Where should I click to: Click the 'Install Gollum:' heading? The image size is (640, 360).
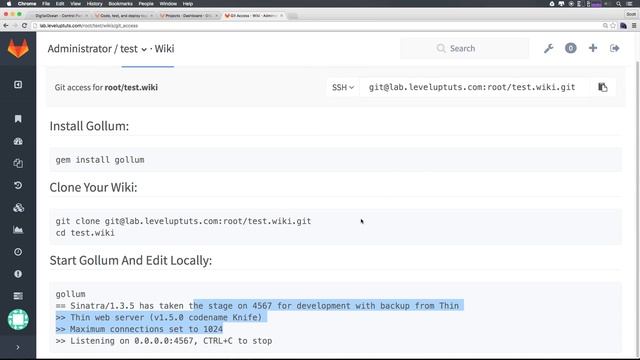pyautogui.click(x=89, y=126)
